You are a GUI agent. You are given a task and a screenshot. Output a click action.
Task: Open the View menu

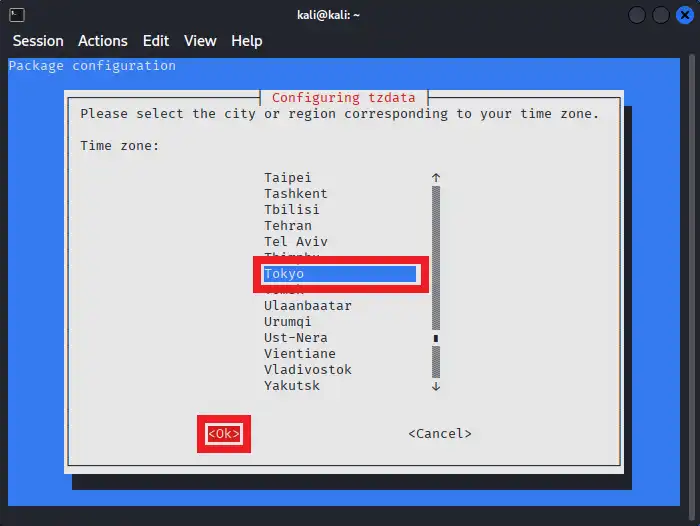[x=200, y=41]
